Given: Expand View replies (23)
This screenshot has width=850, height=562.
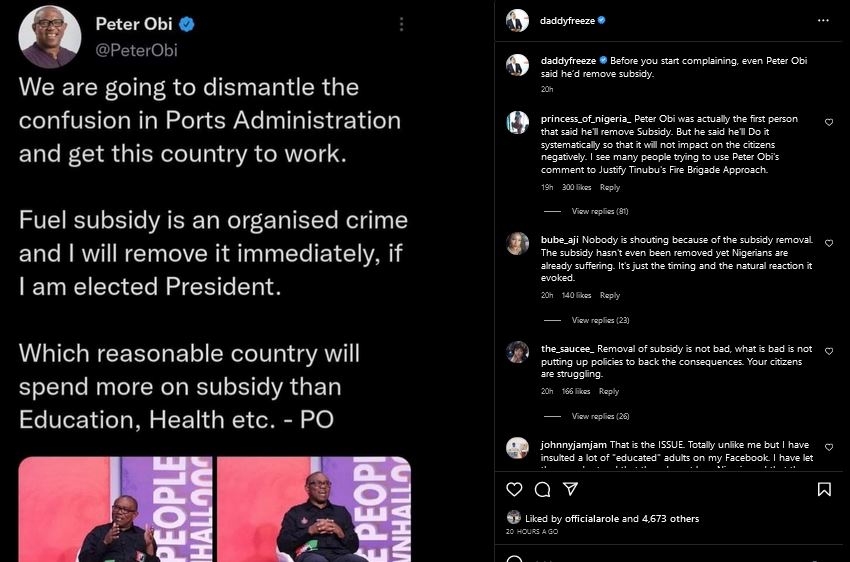Looking at the screenshot, I should tap(599, 320).
